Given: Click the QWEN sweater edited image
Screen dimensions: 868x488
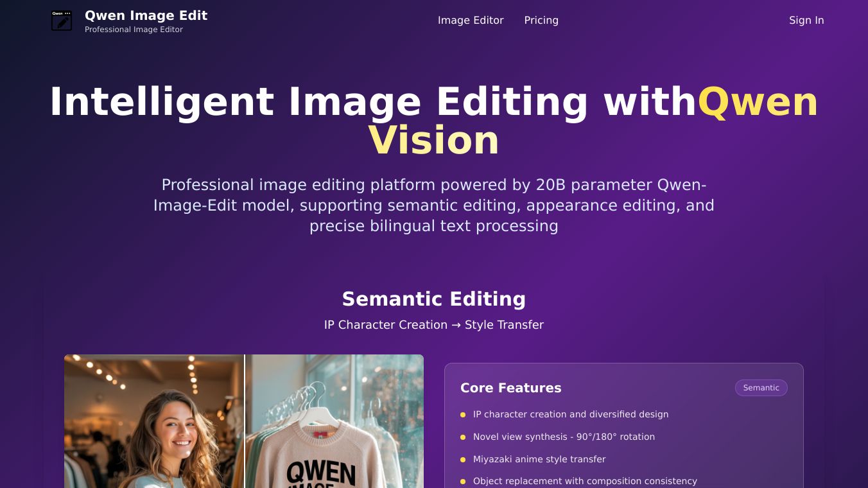Looking at the screenshot, I should [x=334, y=421].
